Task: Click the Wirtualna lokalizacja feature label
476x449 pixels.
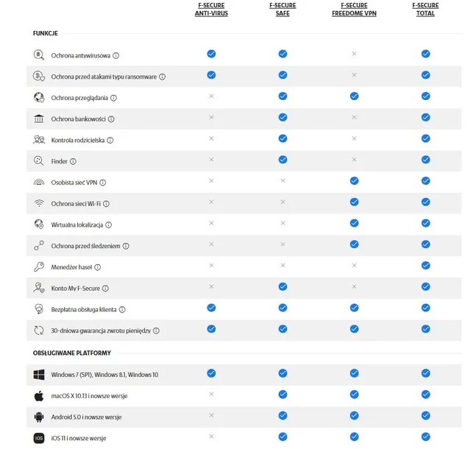Action: [77, 224]
